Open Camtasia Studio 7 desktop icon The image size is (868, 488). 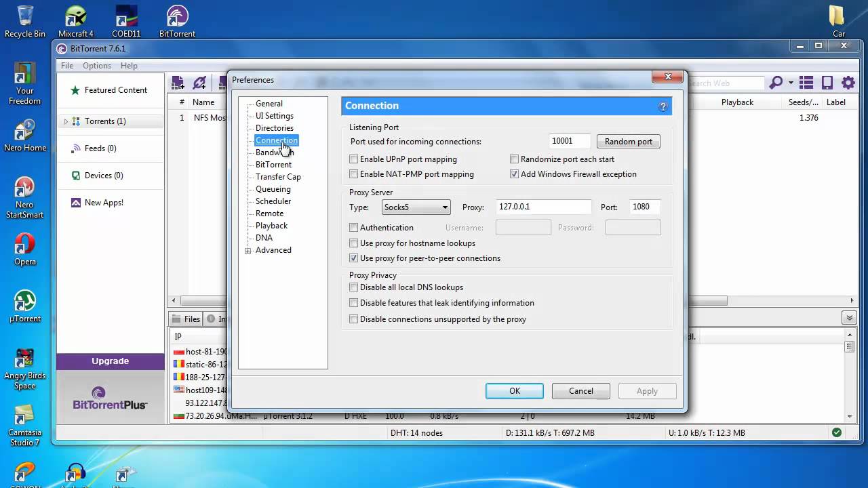coord(25,426)
